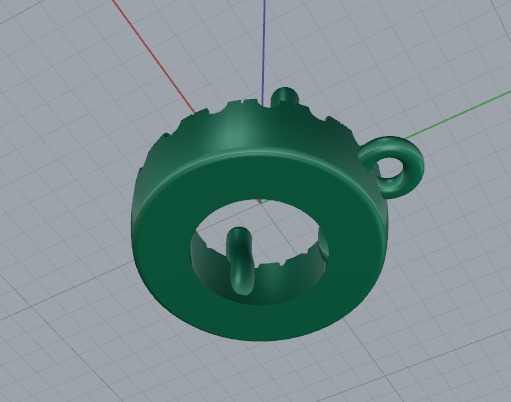The width and height of the screenshot is (511, 402).
Task: Click the small torus eyelet on model's side
Action: pos(392,167)
